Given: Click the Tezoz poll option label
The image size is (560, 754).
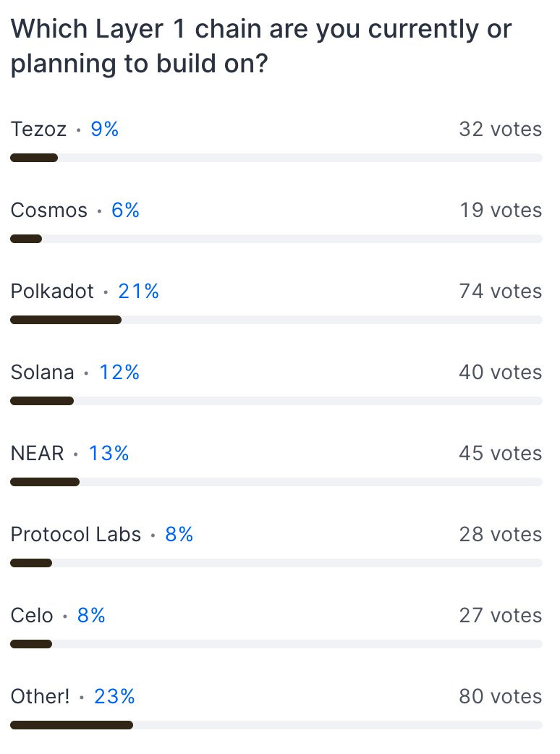Looking at the screenshot, I should click(x=38, y=129).
